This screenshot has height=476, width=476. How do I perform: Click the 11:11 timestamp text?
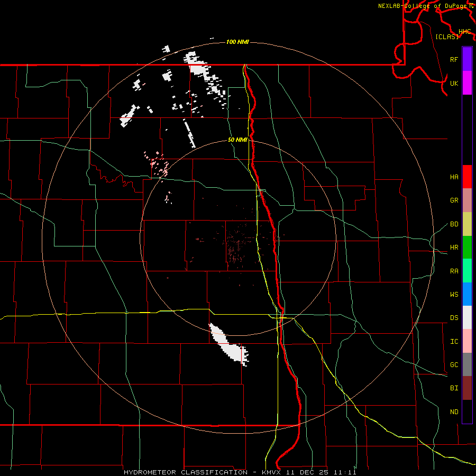pyautogui.click(x=345, y=472)
